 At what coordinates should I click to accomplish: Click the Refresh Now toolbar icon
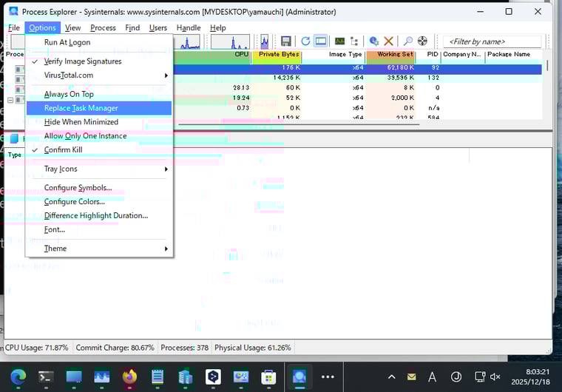click(305, 41)
